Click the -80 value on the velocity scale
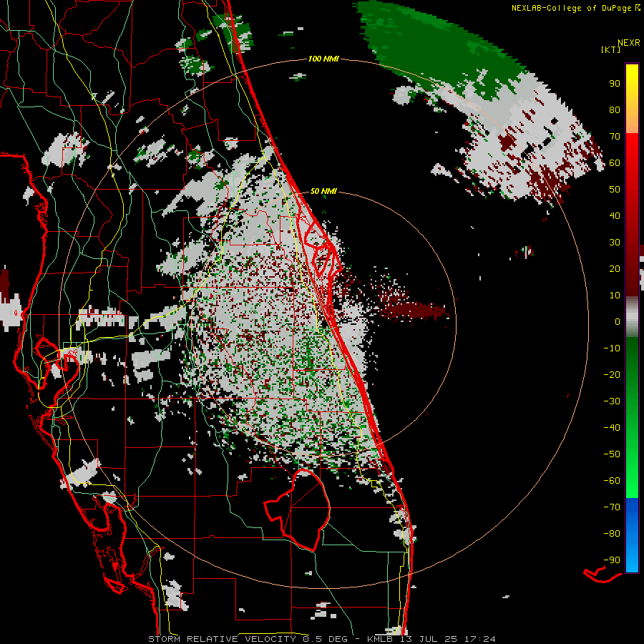 click(612, 534)
